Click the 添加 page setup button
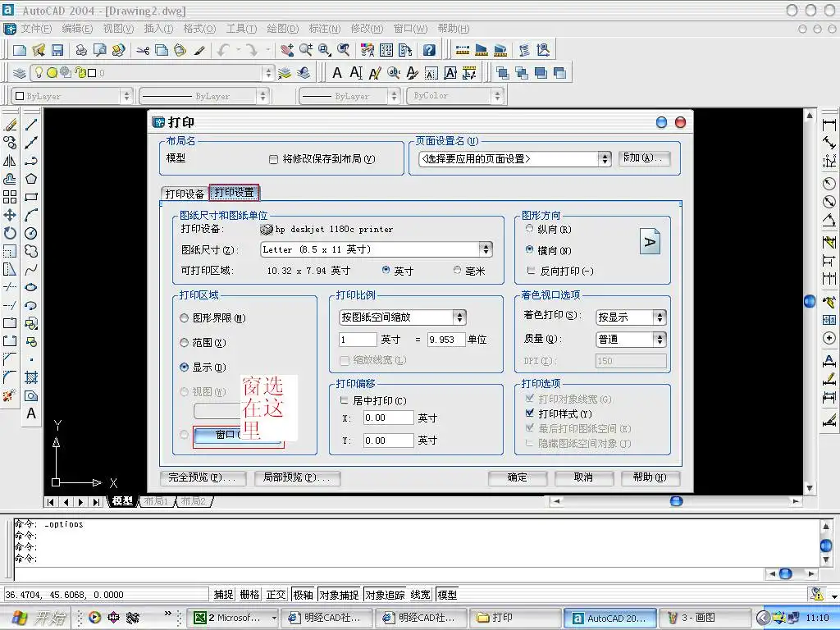This screenshot has width=840, height=630. tap(644, 158)
